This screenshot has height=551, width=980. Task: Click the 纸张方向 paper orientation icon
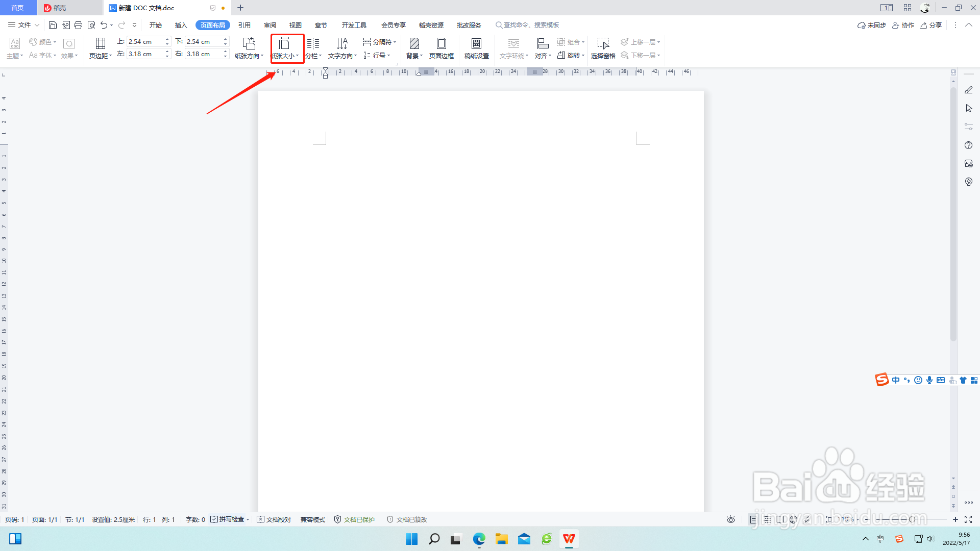(x=249, y=44)
